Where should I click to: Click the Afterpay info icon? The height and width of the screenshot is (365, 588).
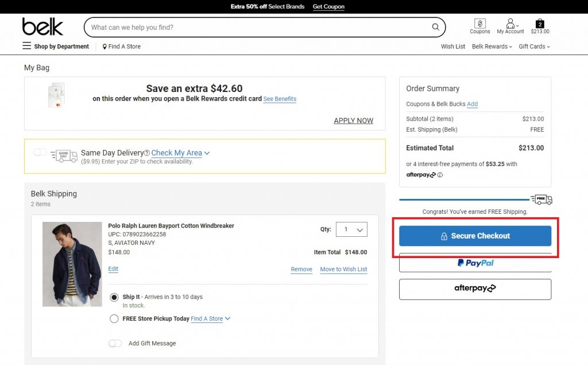(440, 175)
